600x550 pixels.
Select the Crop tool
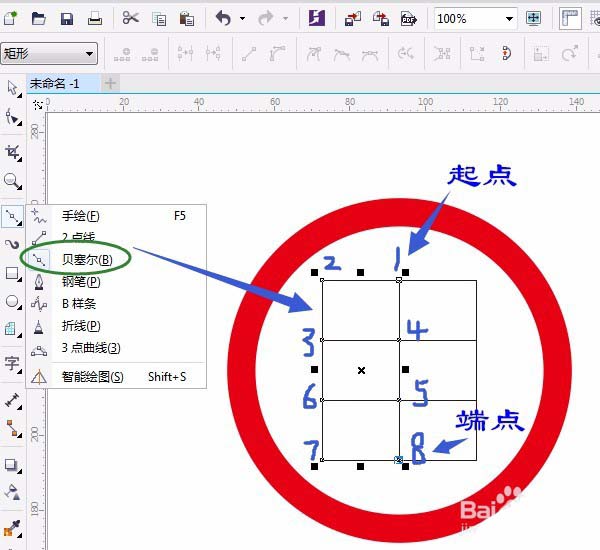[13, 152]
